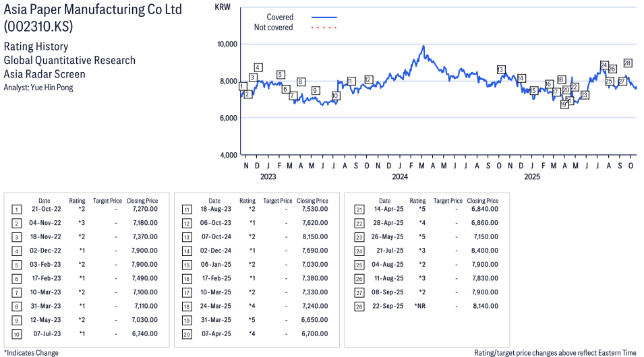
Task: Click the 10,000 label on KRW axis
Action: coord(226,44)
